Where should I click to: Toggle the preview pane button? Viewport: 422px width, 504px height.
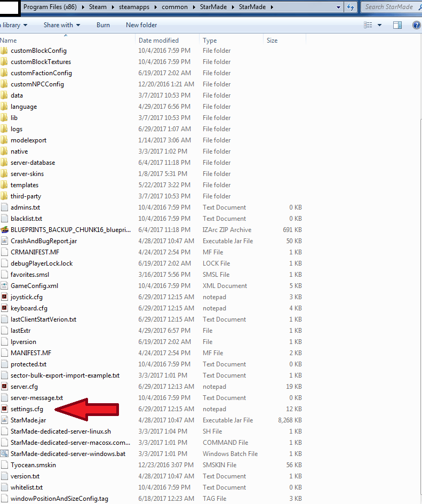pos(397,25)
